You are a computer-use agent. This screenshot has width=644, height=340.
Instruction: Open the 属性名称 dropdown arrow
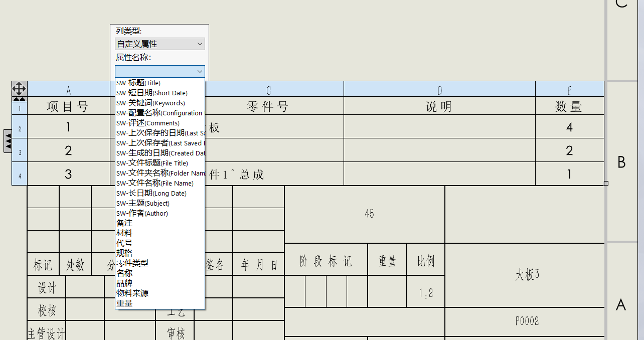pos(201,71)
